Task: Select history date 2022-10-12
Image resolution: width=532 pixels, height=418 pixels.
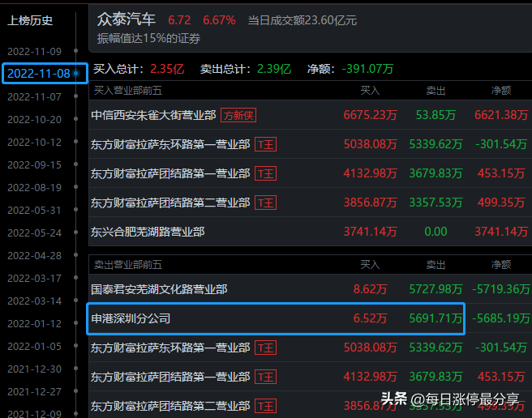Action: click(34, 143)
